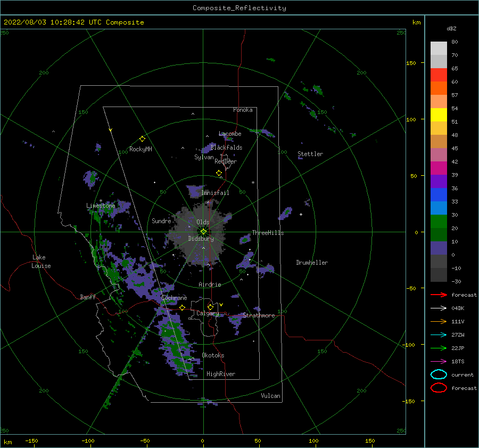Viewport: 479px width, 448px height.
Task: Click the orange 111V arrow legend icon
Action: coord(439,321)
